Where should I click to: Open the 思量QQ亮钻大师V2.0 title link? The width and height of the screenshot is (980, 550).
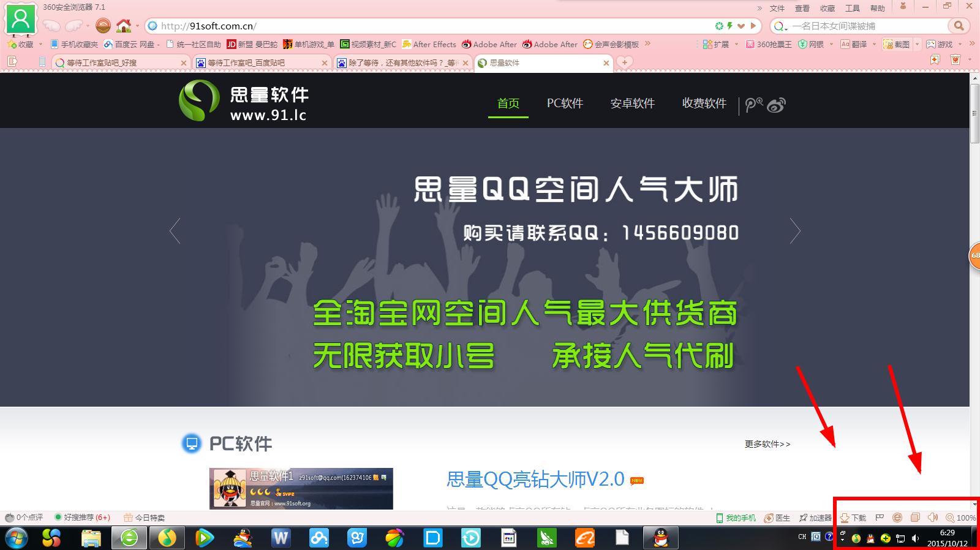[x=535, y=479]
